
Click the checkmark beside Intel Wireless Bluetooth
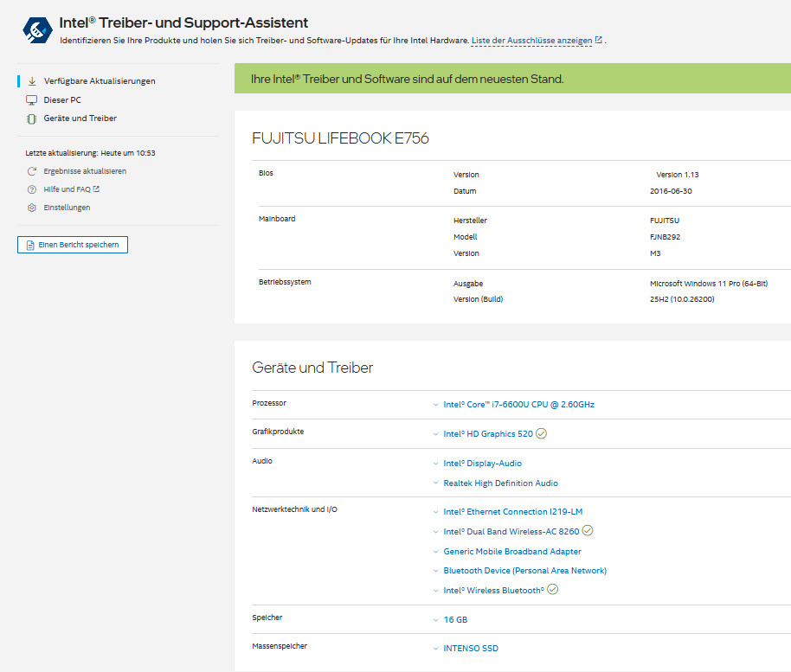[x=553, y=590]
